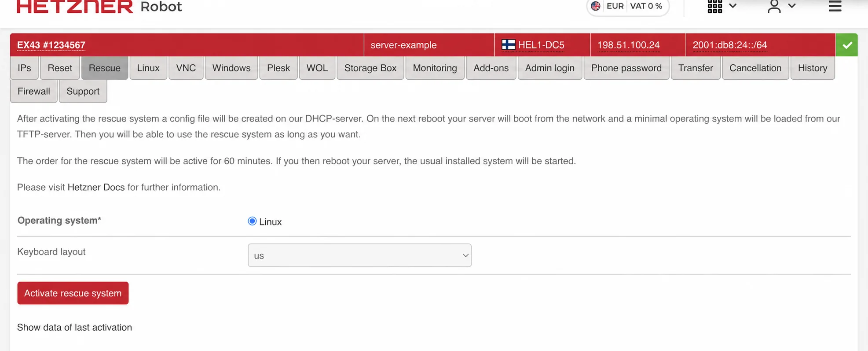Viewport: 868px width, 351px height.
Task: Select the Linux radio button
Action: (252, 221)
